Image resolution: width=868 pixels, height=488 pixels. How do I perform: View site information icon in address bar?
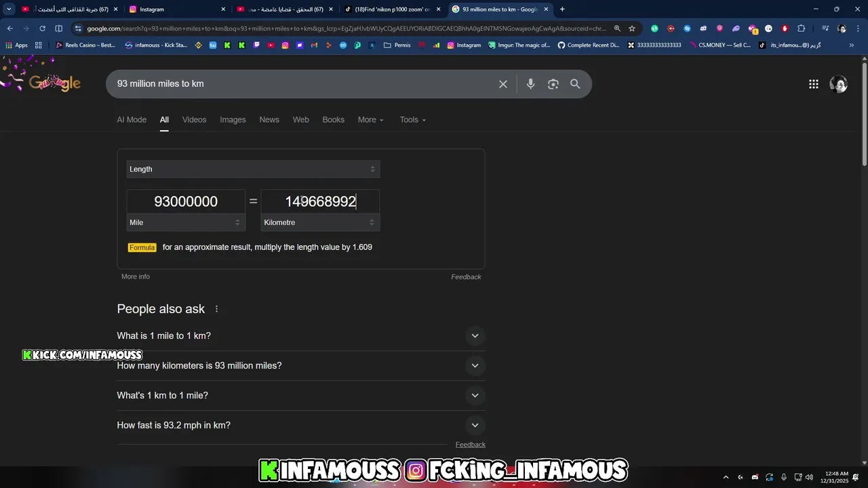click(x=78, y=28)
